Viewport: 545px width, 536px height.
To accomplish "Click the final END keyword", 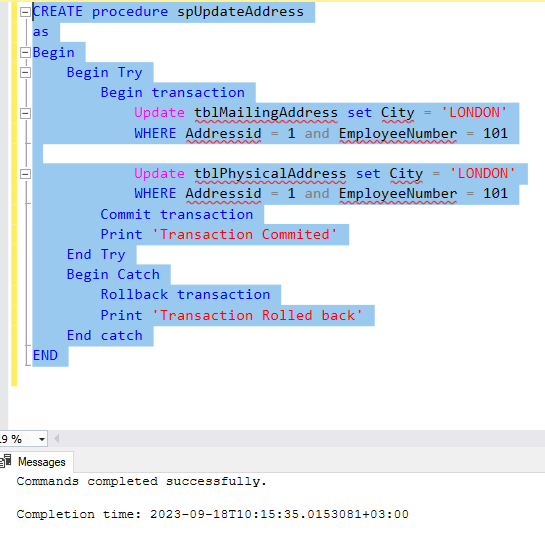I will pyautogui.click(x=45, y=356).
